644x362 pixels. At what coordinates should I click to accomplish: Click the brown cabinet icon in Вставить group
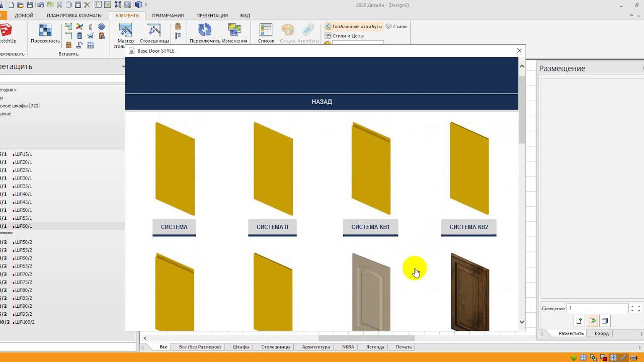pyautogui.click(x=68, y=45)
